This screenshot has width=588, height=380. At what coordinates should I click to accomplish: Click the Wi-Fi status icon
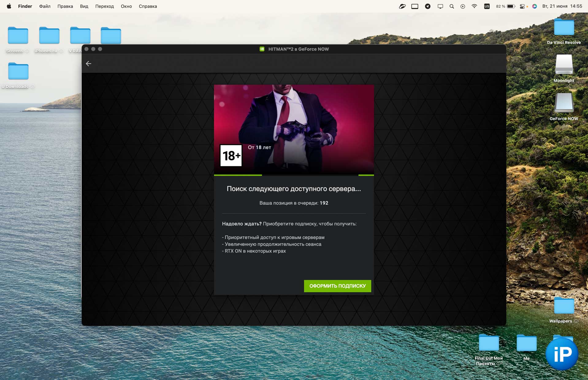[x=474, y=6]
